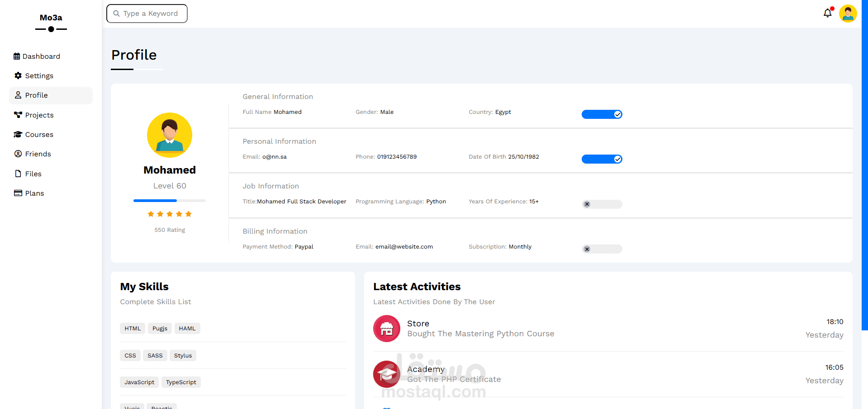Disable the Personal Information toggle
This screenshot has height=409, width=868.
point(602,159)
